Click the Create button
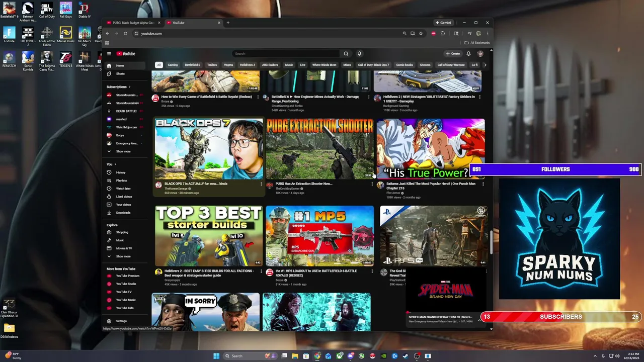 click(453, 54)
